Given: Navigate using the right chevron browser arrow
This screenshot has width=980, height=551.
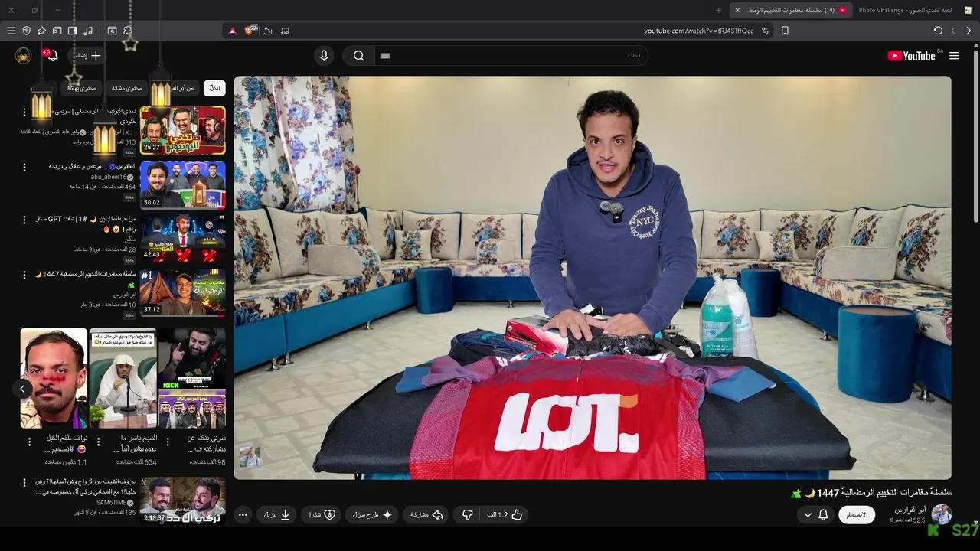Looking at the screenshot, I should click(x=969, y=31).
